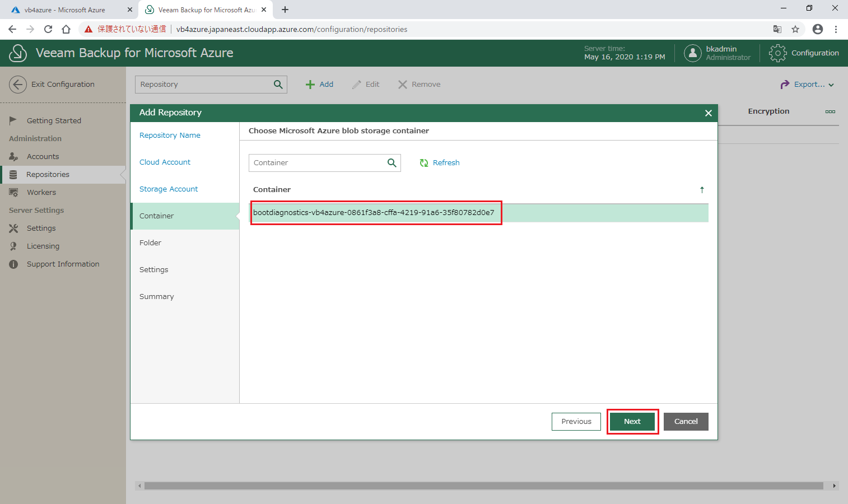Click the Refresh arrows icon
Viewport: 848px width, 504px height.
click(424, 163)
